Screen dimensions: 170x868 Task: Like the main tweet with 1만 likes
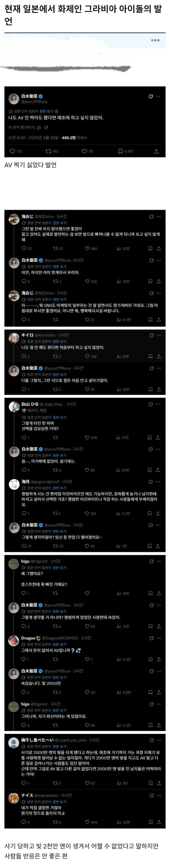(84, 151)
